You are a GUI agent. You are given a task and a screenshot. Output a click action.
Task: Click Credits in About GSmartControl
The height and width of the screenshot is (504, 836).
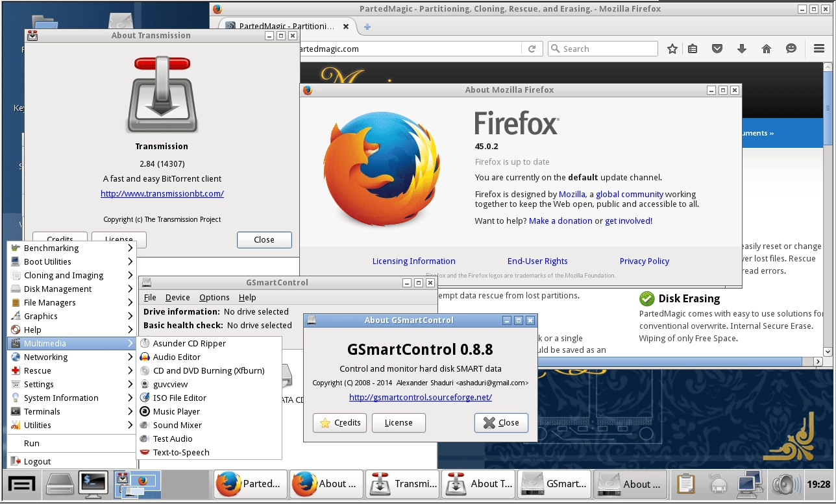[340, 422]
